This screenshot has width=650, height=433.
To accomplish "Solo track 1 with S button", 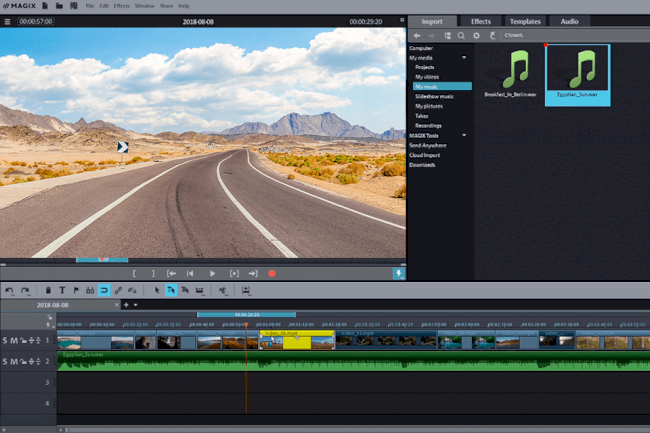I will pyautogui.click(x=5, y=341).
